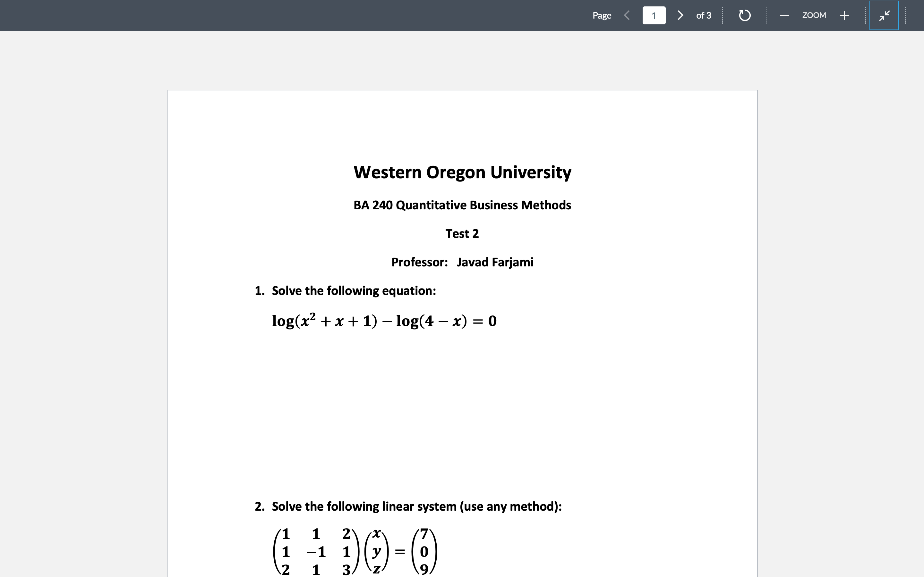This screenshot has width=924, height=577.
Task: Click the Western Oregon University title
Action: click(x=462, y=172)
